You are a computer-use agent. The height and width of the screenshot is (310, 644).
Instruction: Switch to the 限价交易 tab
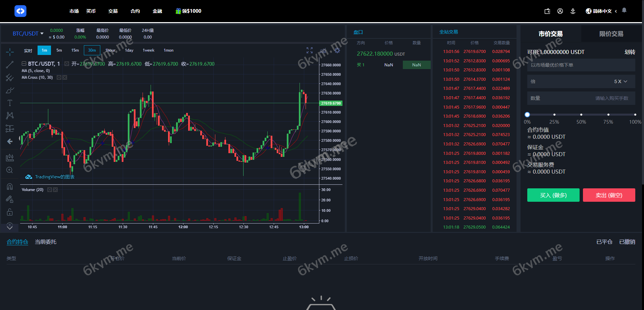(610, 34)
